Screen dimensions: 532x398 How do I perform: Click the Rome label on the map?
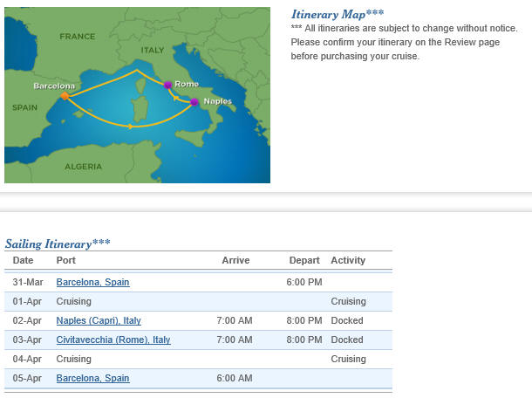187,84
